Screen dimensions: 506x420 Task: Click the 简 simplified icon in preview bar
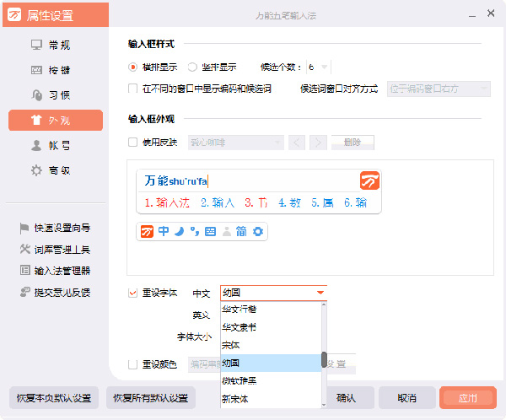pos(241,231)
